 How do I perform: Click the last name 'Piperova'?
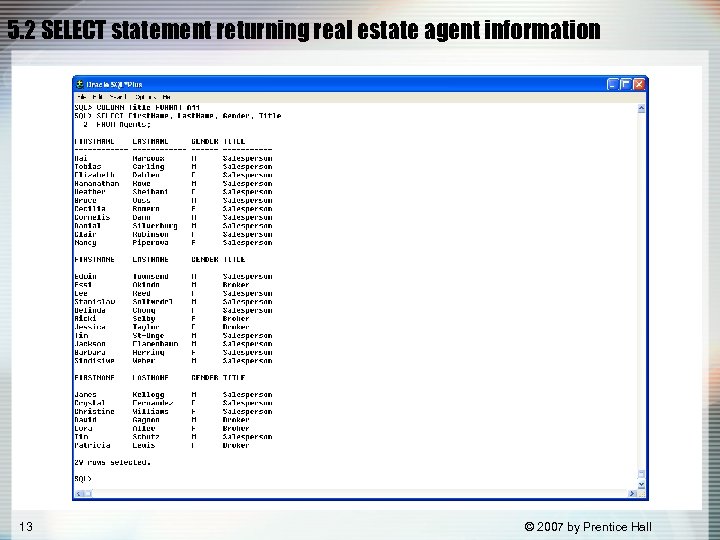click(151, 242)
